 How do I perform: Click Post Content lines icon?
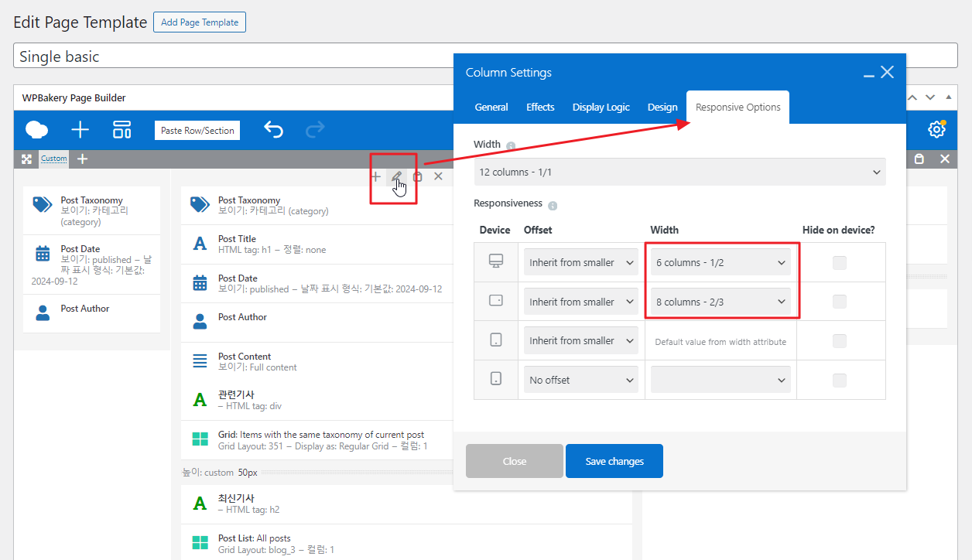(x=200, y=360)
